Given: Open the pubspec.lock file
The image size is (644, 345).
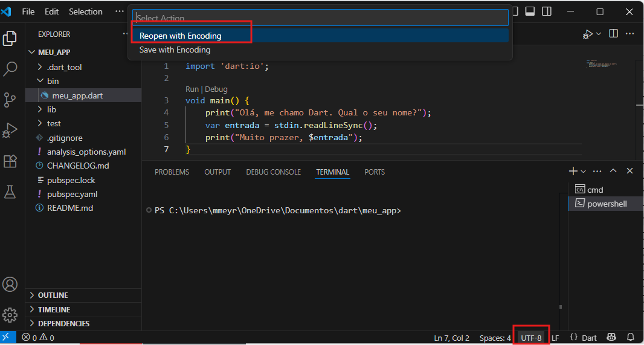Looking at the screenshot, I should coord(84,180).
